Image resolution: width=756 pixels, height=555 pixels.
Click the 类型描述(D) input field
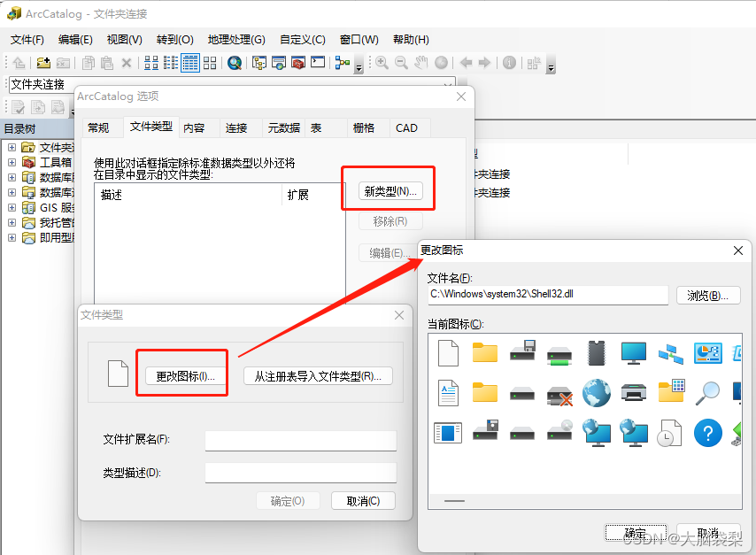300,472
